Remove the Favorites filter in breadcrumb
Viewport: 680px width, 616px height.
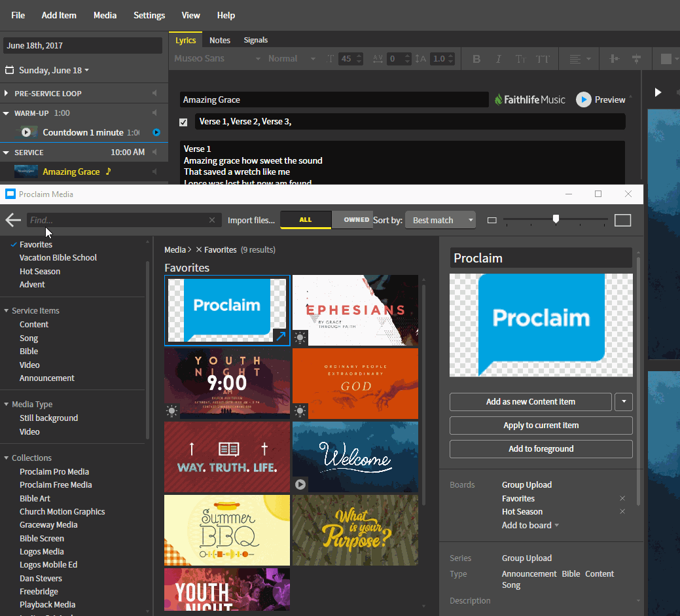point(198,250)
